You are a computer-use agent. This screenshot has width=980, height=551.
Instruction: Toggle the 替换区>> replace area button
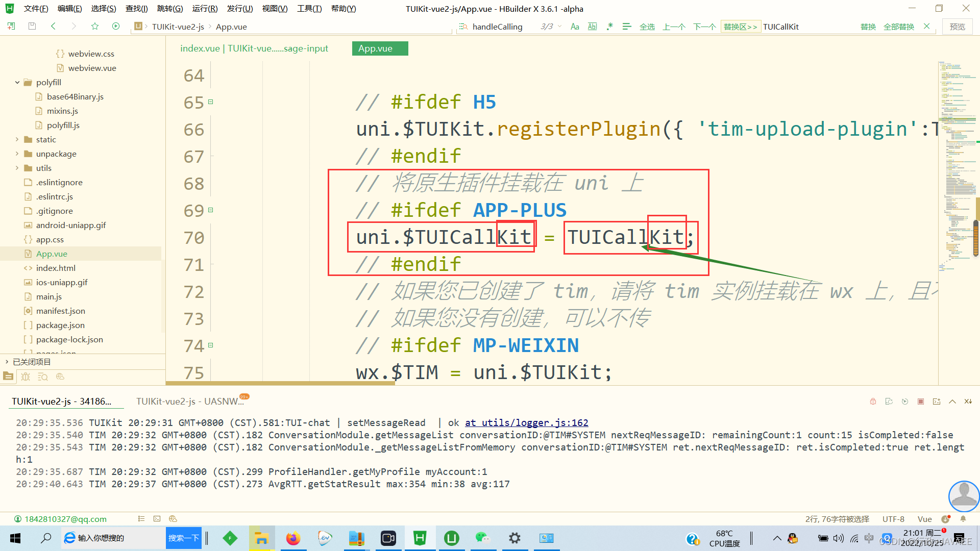click(740, 27)
